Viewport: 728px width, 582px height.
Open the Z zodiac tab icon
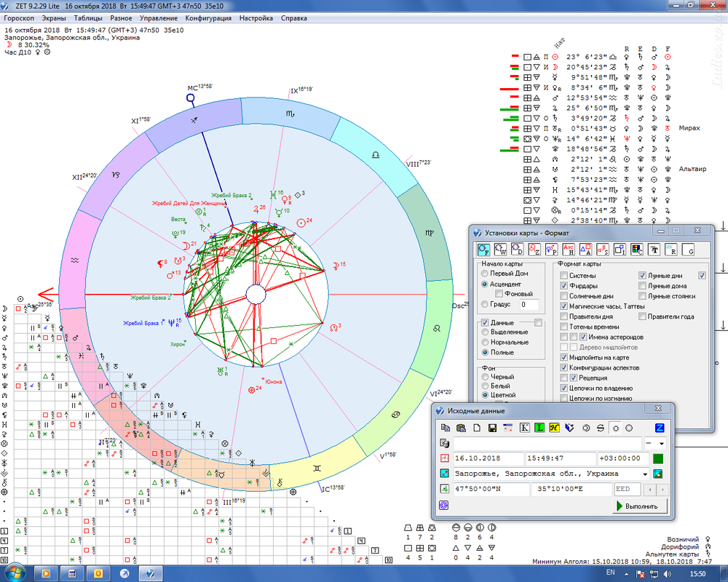[534, 250]
